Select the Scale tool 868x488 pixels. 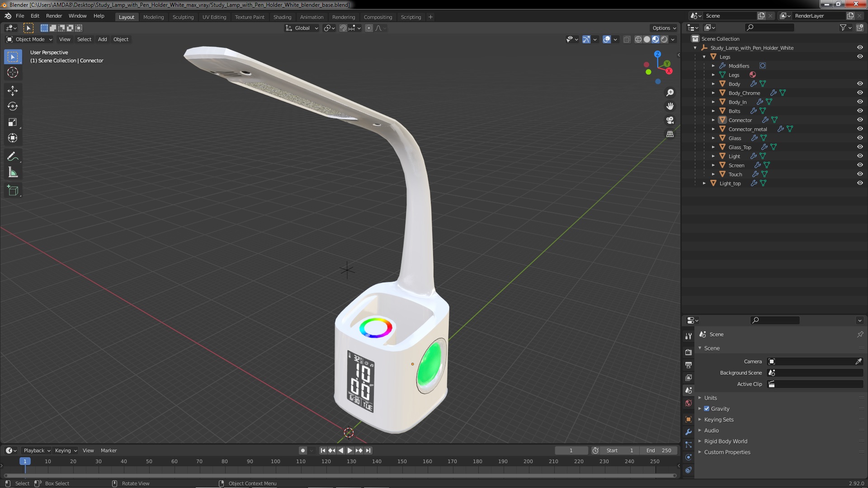[13, 122]
